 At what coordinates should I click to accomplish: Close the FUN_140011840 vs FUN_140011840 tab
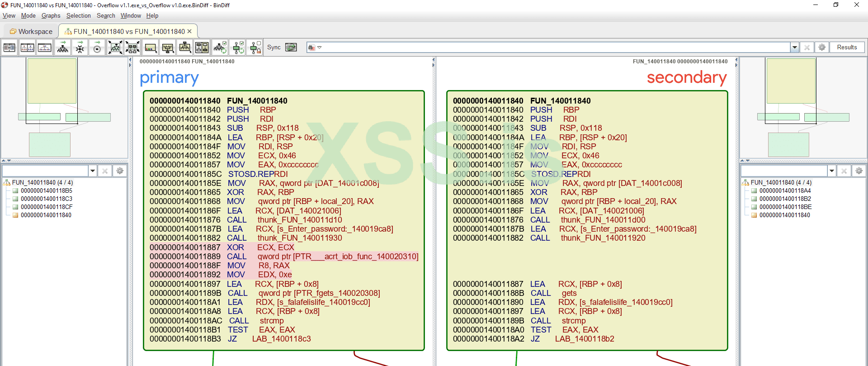[x=189, y=31]
